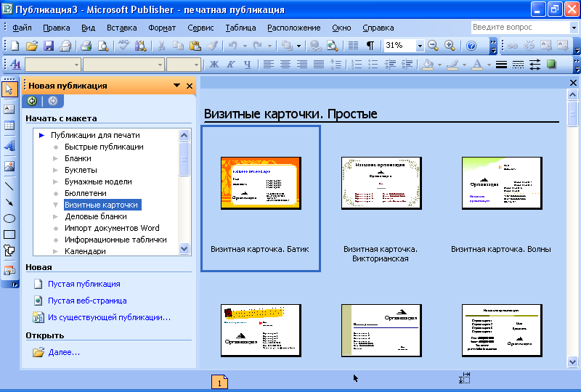Open the fill color dropdown arrow
The height and width of the screenshot is (392, 581).
coord(440,65)
